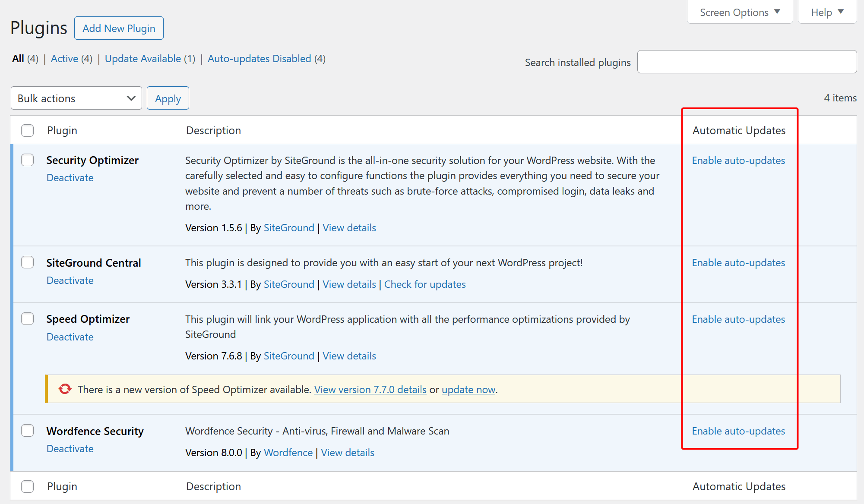Open the Bulk actions dropdown

coord(76,98)
